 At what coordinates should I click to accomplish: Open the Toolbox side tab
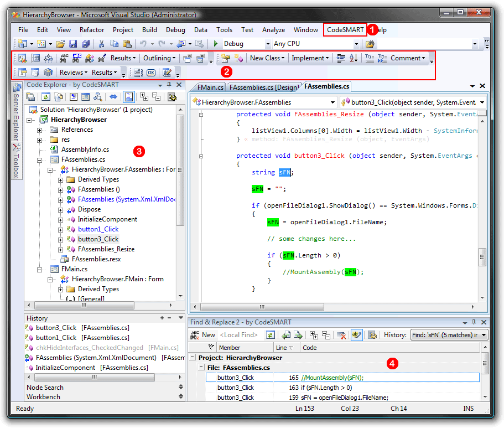(16, 160)
